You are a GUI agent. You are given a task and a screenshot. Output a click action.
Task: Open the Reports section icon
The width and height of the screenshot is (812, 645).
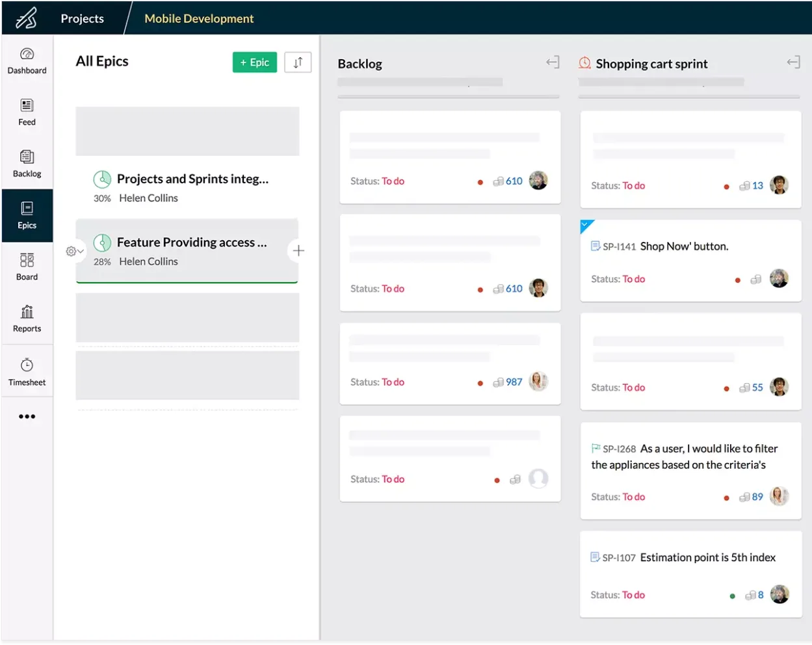[x=27, y=312]
